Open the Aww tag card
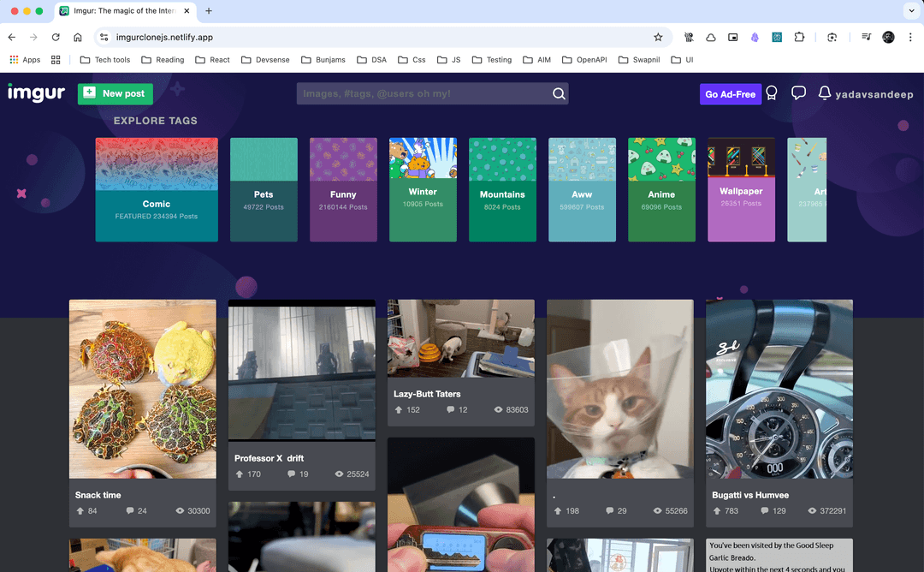The height and width of the screenshot is (572, 924). [582, 190]
